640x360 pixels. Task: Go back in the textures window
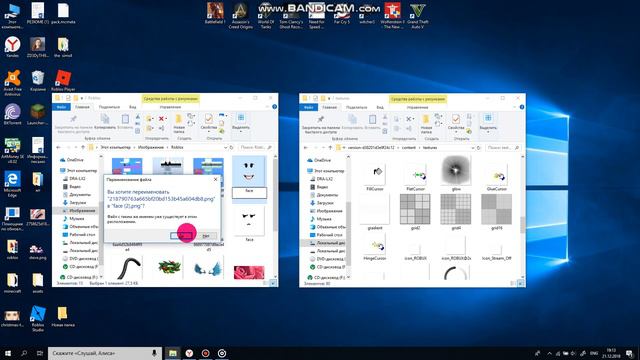click(x=306, y=148)
